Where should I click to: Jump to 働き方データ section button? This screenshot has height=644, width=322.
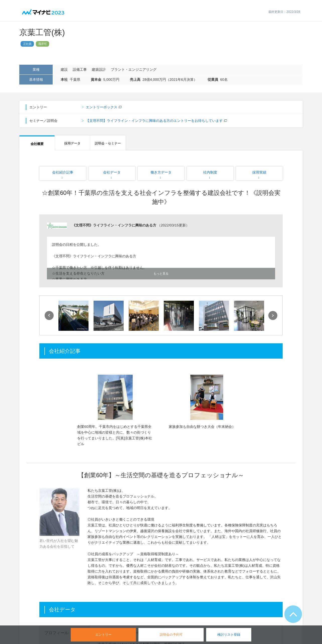(161, 174)
